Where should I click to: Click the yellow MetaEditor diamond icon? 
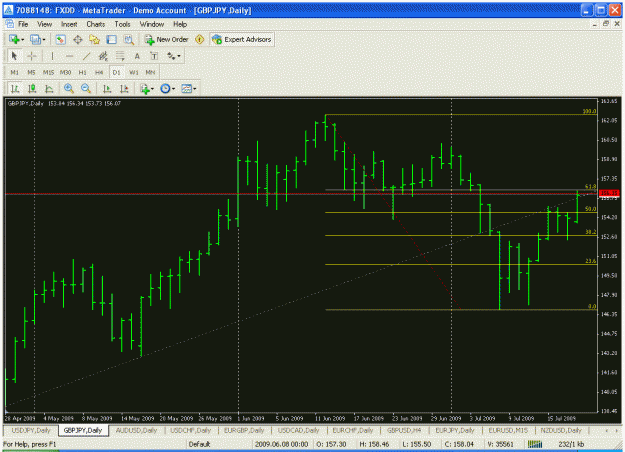199,39
